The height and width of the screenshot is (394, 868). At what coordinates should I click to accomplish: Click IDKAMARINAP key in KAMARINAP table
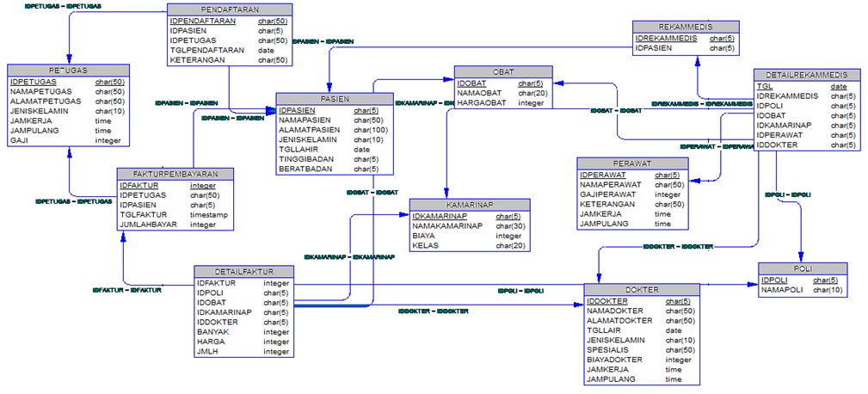[x=440, y=216]
